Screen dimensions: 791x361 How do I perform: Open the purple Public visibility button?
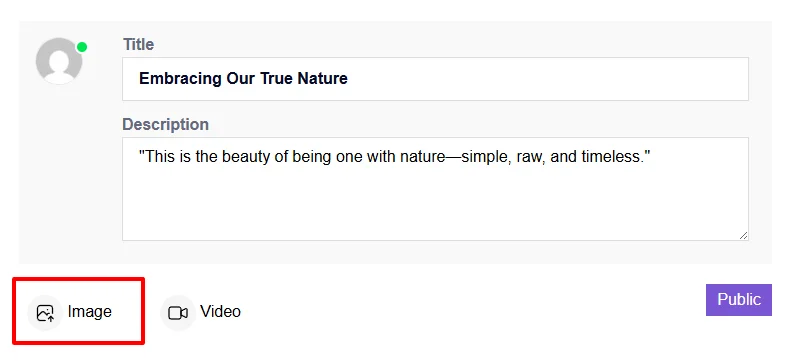[x=739, y=299]
